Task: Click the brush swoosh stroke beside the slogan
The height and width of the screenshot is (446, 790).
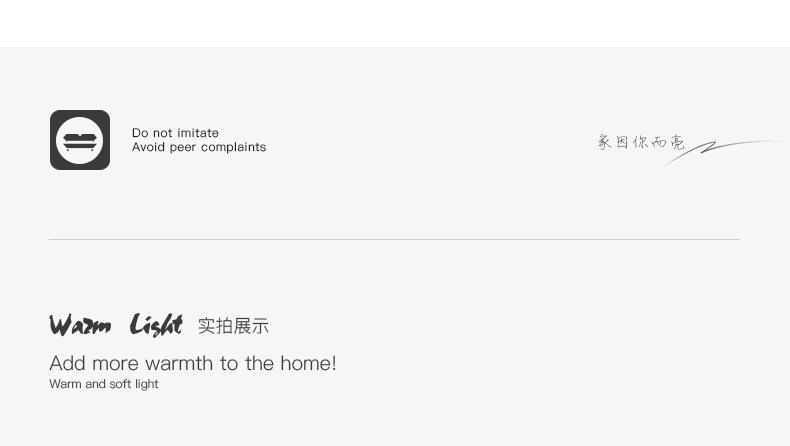Action: coord(725,148)
